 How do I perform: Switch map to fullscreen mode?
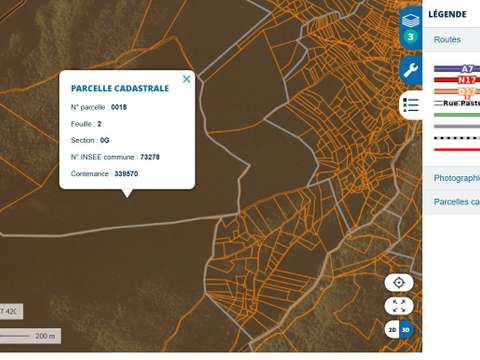(399, 306)
